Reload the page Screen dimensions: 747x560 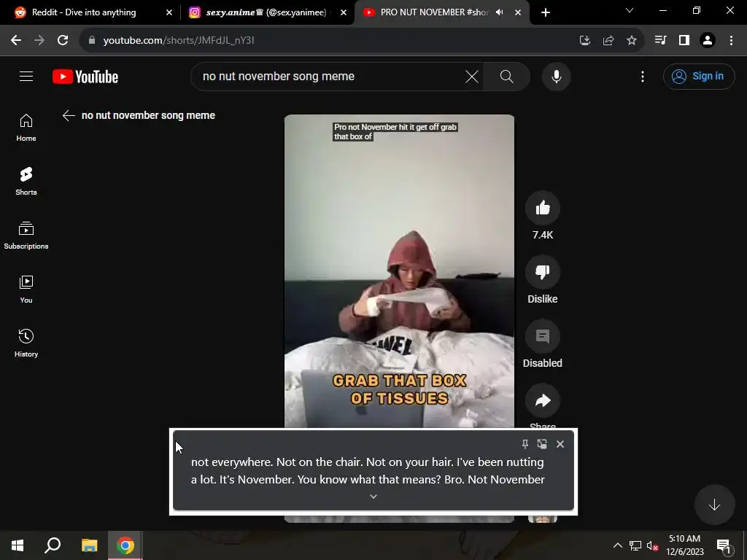(63, 40)
